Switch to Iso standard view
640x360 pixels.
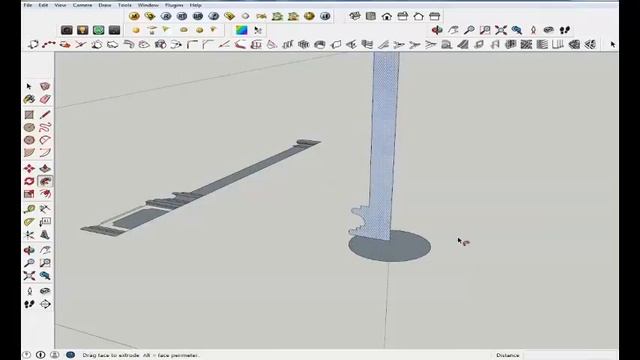[355, 16]
